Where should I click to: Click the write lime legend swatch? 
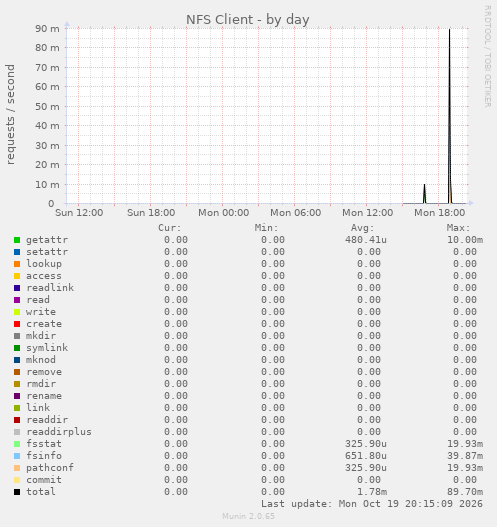click(x=17, y=312)
